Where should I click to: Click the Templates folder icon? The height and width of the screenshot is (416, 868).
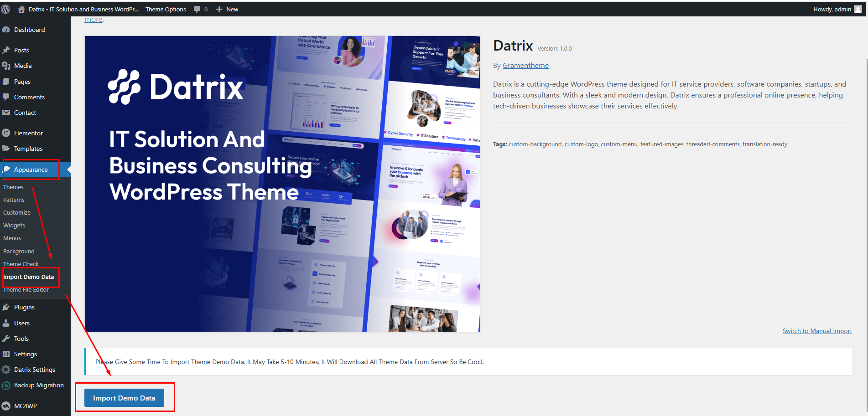[x=6, y=149]
